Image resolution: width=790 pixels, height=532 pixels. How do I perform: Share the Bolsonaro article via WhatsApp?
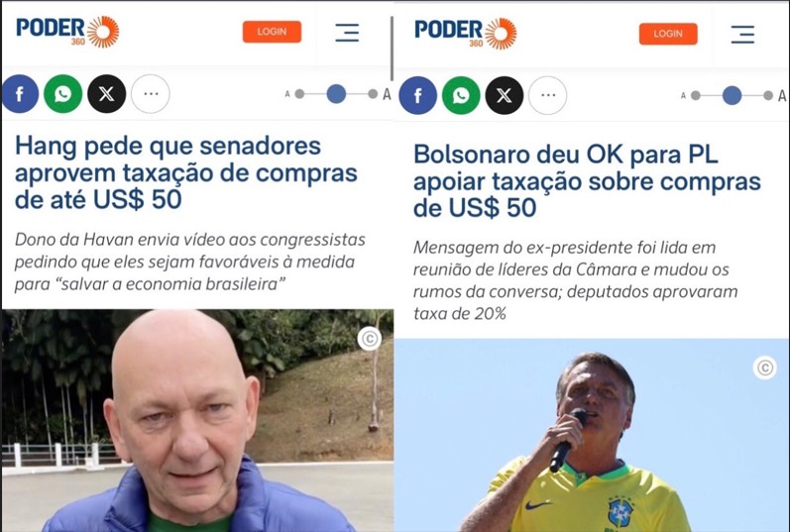pyautogui.click(x=461, y=96)
